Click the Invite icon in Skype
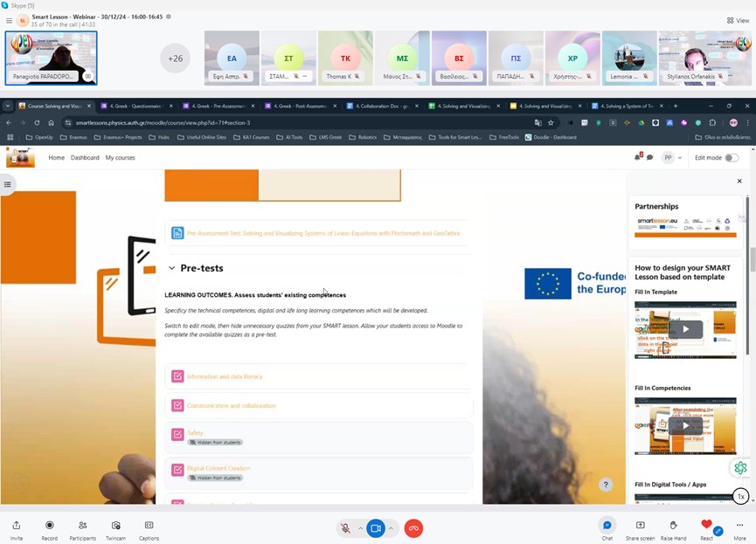The height and width of the screenshot is (544, 756). click(x=17, y=526)
